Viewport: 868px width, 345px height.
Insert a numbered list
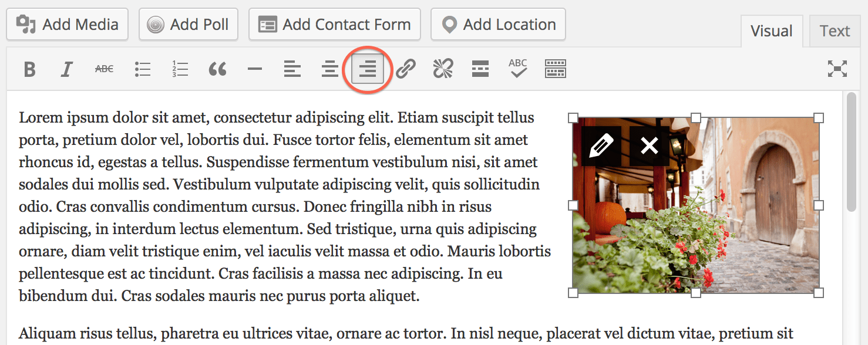tap(180, 69)
